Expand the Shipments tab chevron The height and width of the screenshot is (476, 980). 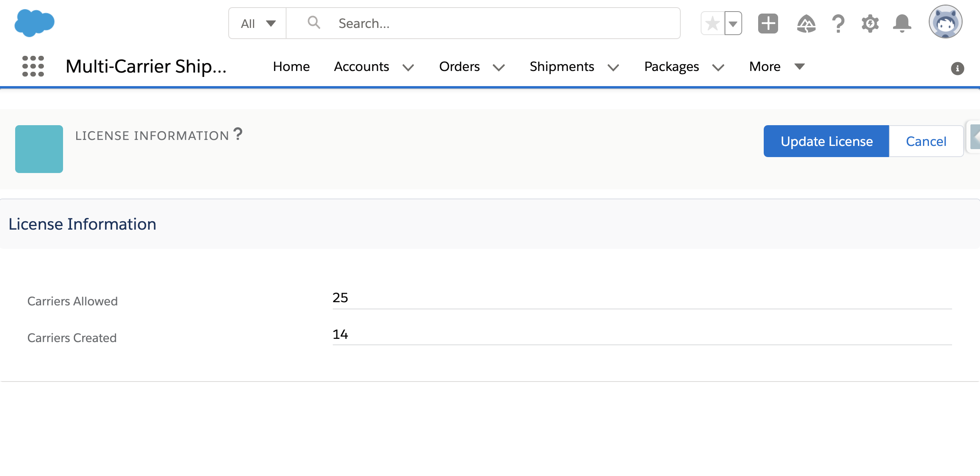click(613, 68)
